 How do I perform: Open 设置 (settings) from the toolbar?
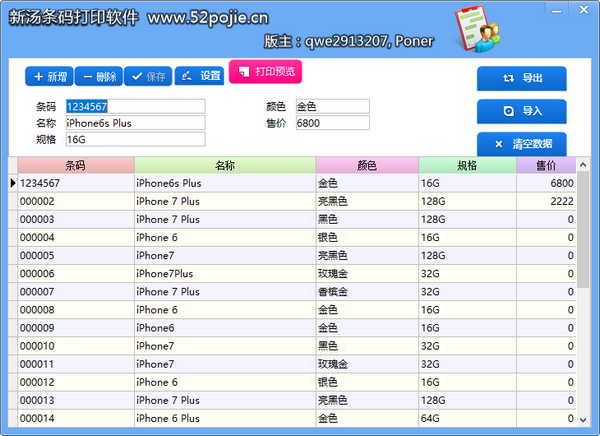[199, 76]
